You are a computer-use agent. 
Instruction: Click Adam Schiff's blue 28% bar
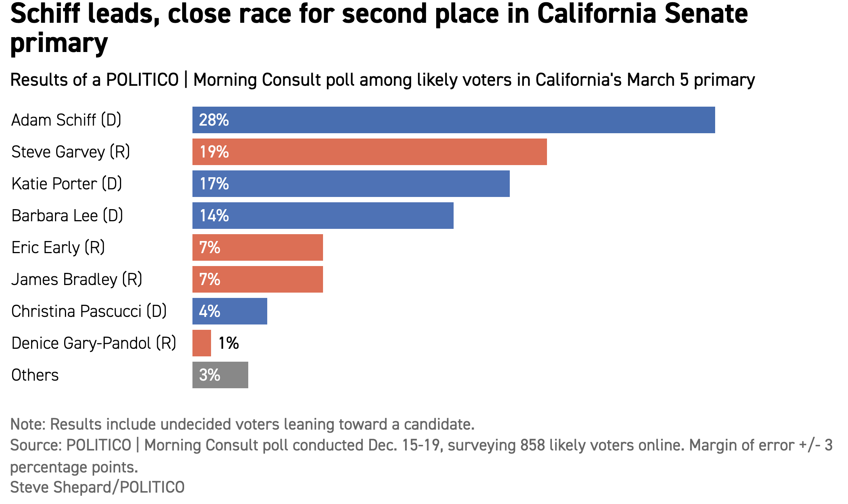(454, 120)
